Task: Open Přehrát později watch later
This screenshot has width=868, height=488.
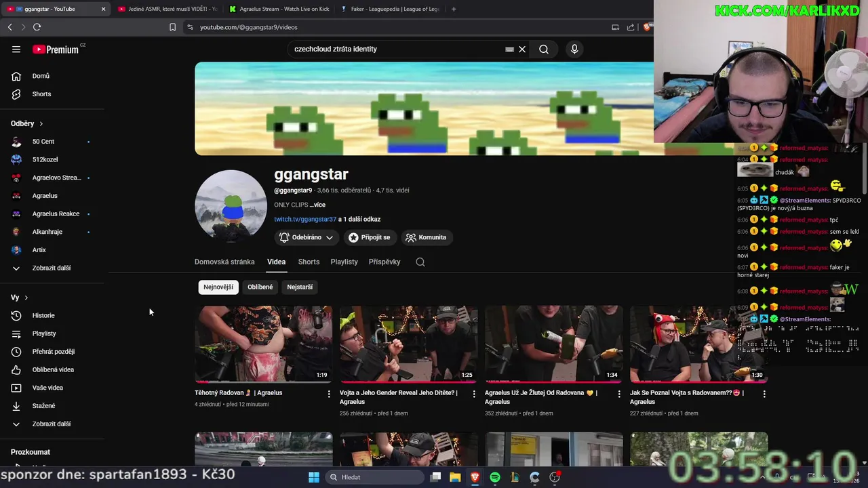Action: pyautogui.click(x=54, y=352)
